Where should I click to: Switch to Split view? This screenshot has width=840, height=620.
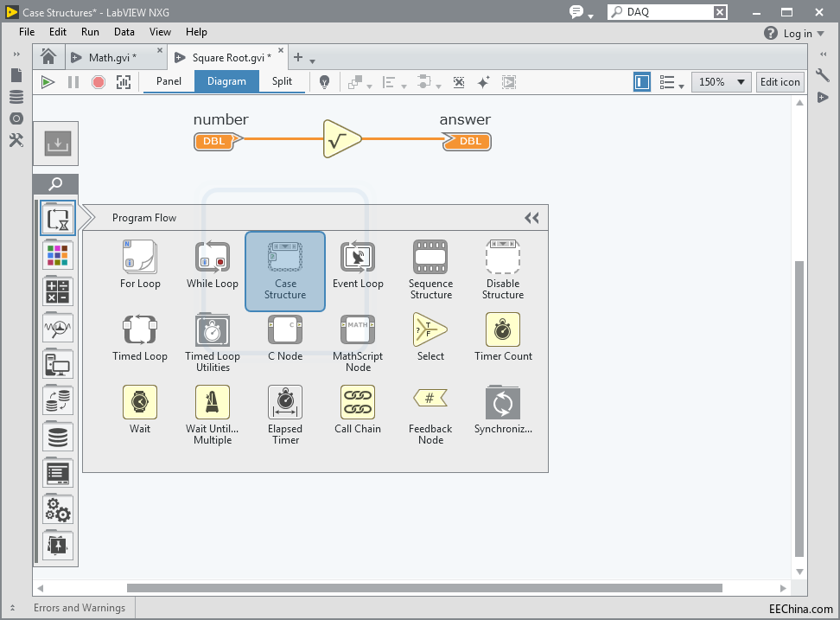coord(282,81)
